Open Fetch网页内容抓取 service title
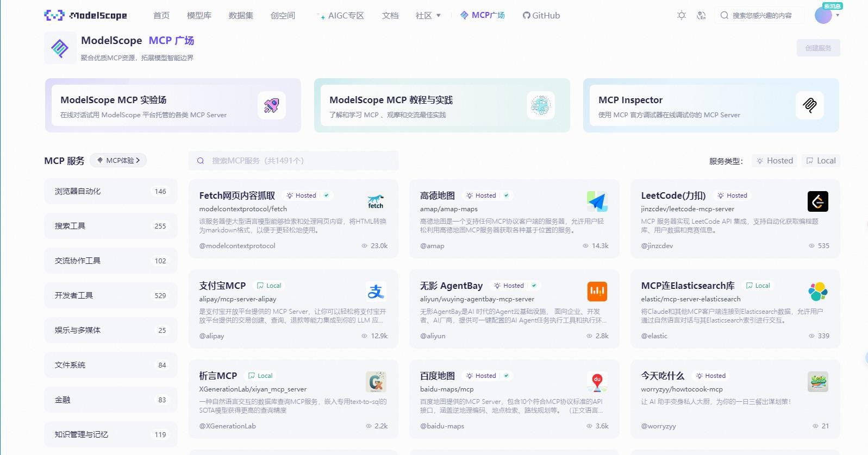Viewport: 868px width, 455px height. pos(237,195)
